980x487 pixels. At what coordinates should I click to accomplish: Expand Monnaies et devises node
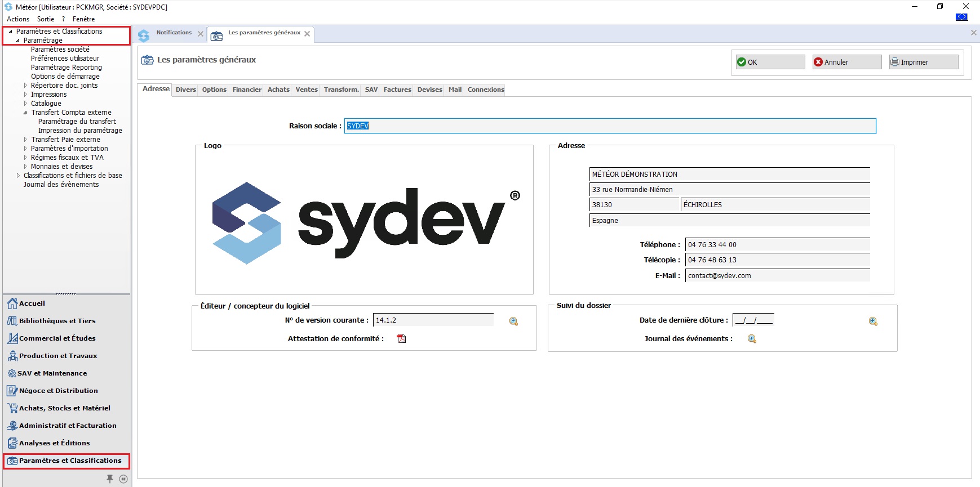(25, 167)
